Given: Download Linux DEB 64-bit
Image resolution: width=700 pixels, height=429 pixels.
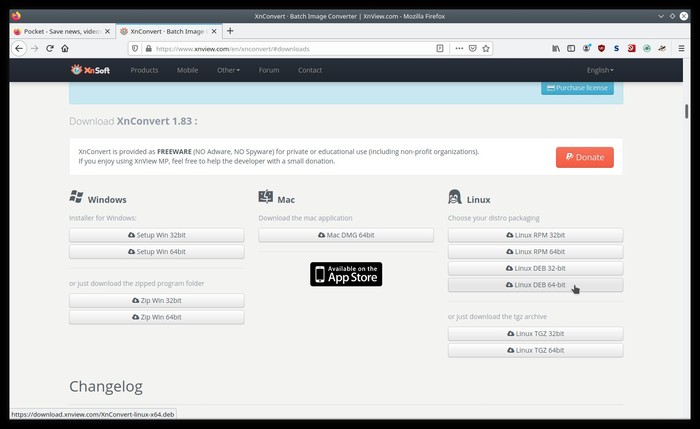Looking at the screenshot, I should (x=535, y=285).
